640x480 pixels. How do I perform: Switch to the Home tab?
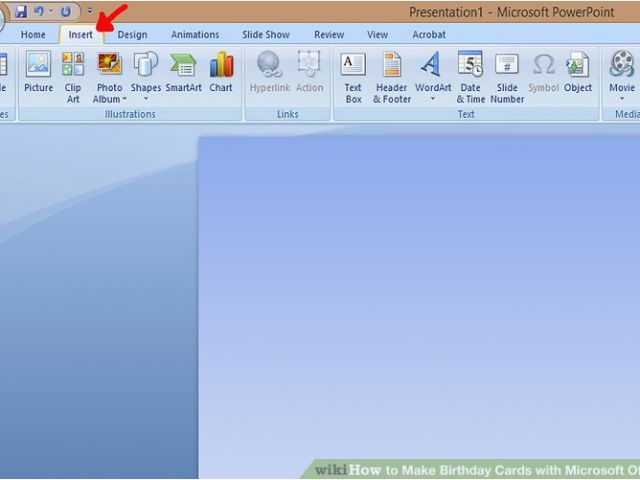coord(33,35)
